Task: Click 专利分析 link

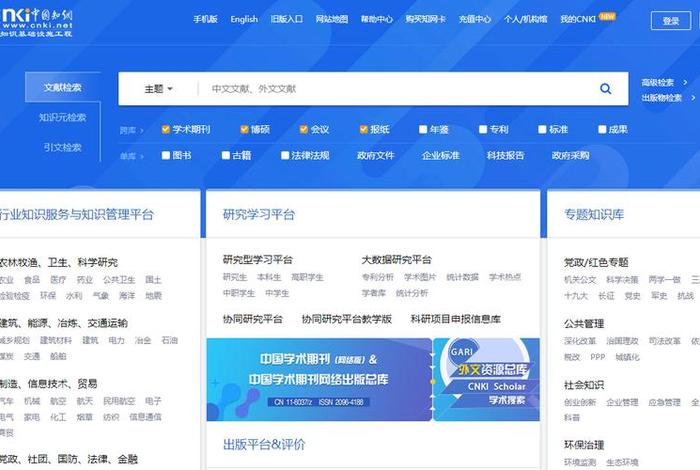Action: 378,277
